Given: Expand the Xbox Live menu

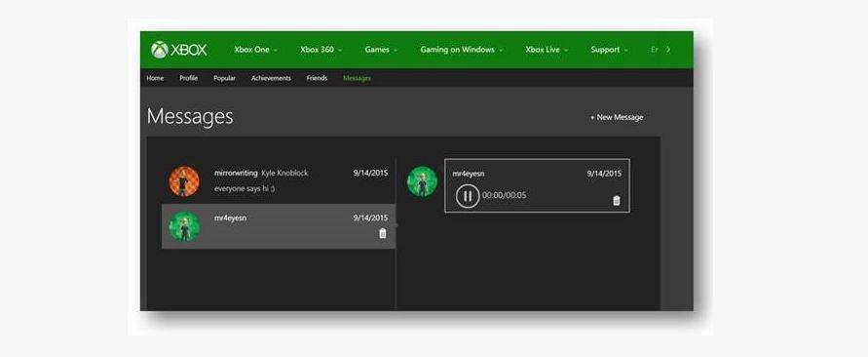Looking at the screenshot, I should point(547,50).
